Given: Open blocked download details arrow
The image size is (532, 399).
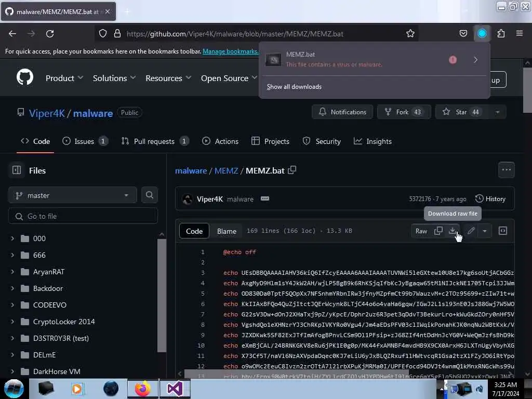Looking at the screenshot, I should click(x=475, y=60).
